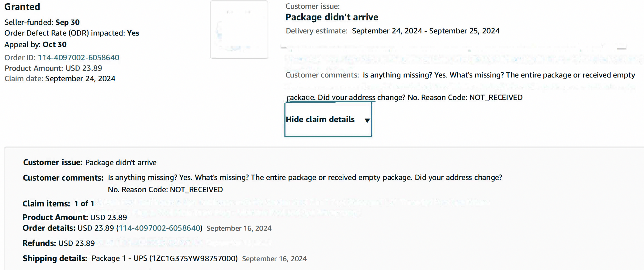Click the Hide claim details button
644x270 pixels.
point(328,119)
